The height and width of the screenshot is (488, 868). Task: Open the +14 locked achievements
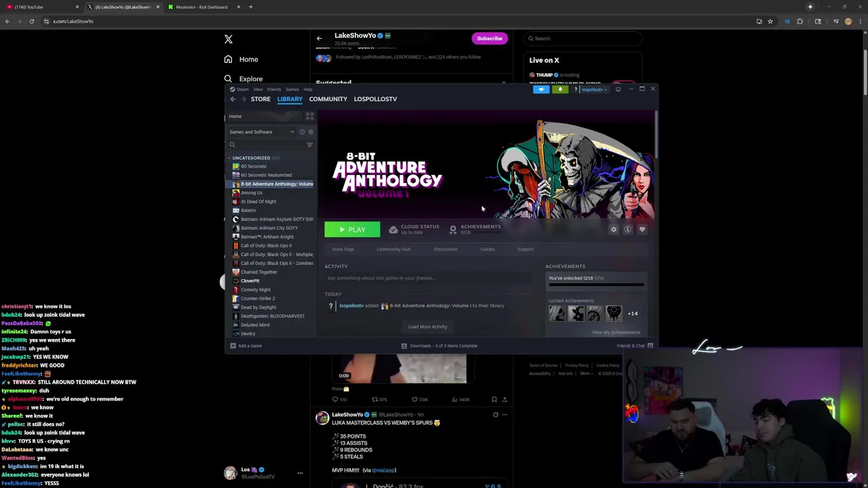pyautogui.click(x=633, y=314)
